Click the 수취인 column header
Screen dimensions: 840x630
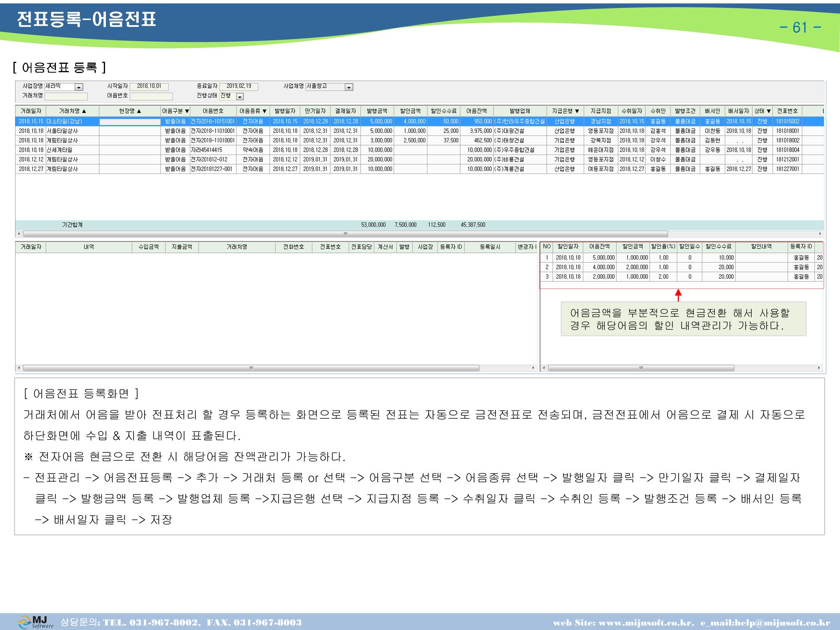click(x=658, y=111)
